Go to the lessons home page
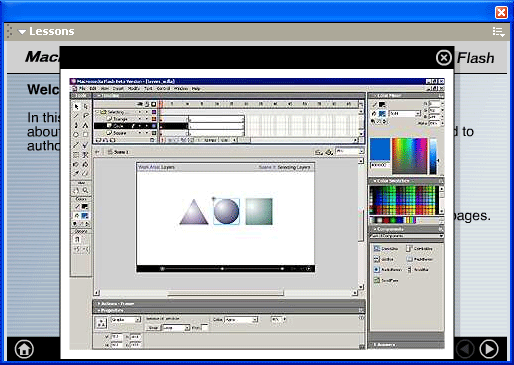 24,349
